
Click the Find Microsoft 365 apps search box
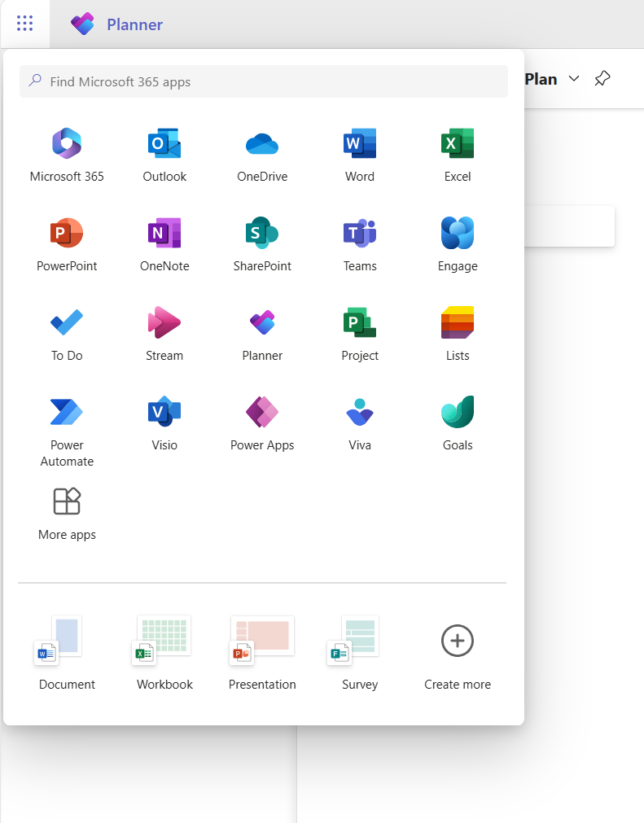[264, 81]
